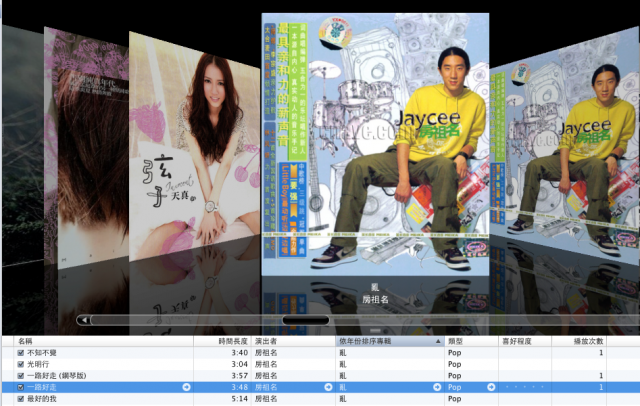The image size is (640, 406).
Task: Sort by the 演出者 column header
Action: click(x=293, y=341)
